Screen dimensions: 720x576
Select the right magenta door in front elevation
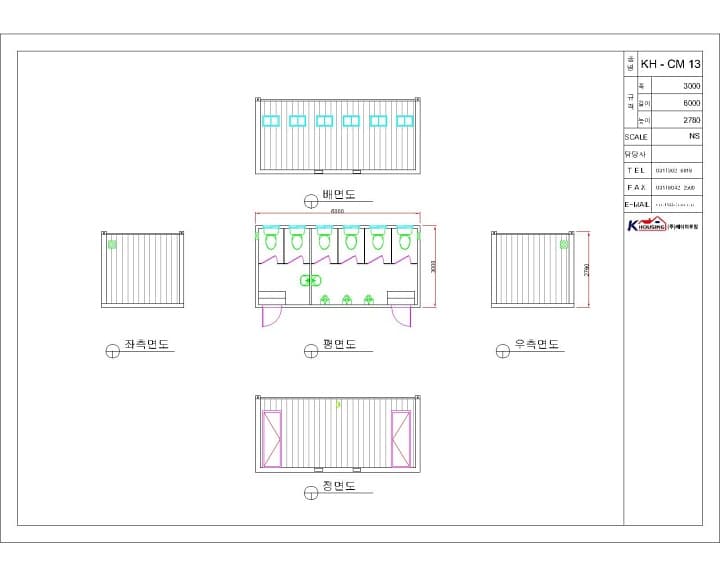[x=401, y=439]
